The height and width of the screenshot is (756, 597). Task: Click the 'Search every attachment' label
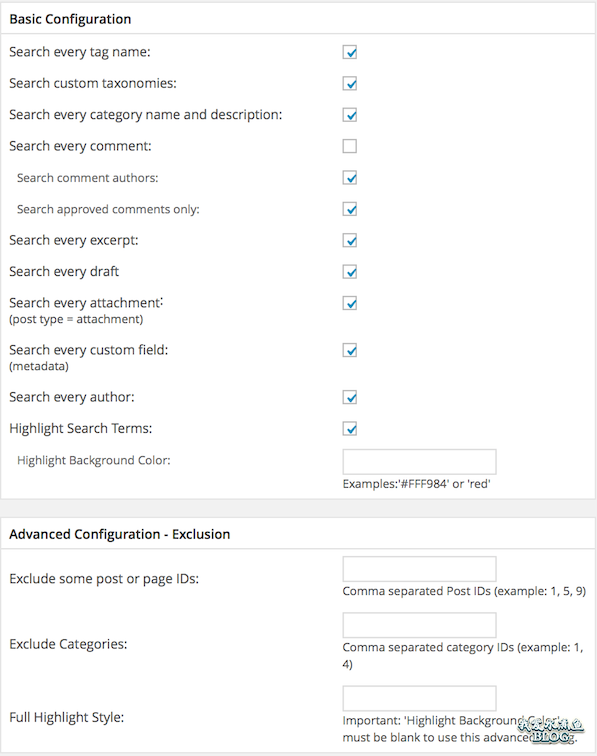pos(86,303)
